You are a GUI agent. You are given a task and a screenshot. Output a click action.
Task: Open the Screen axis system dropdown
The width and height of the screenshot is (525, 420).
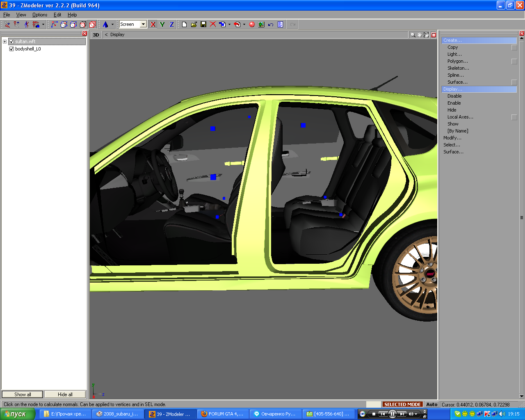(143, 25)
